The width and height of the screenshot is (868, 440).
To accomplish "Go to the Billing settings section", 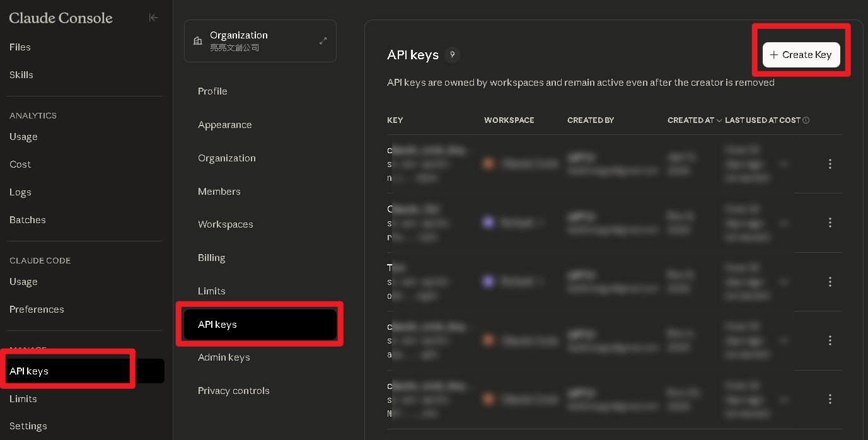I will [211, 257].
